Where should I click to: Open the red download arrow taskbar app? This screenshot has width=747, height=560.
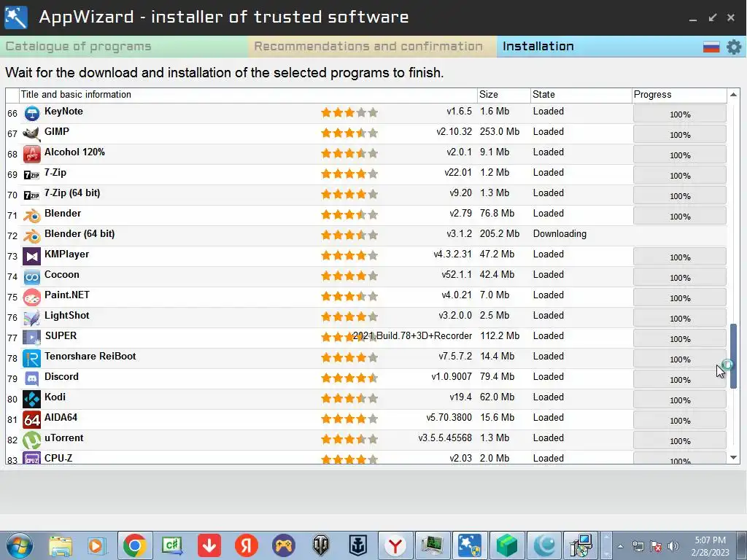[x=209, y=545]
